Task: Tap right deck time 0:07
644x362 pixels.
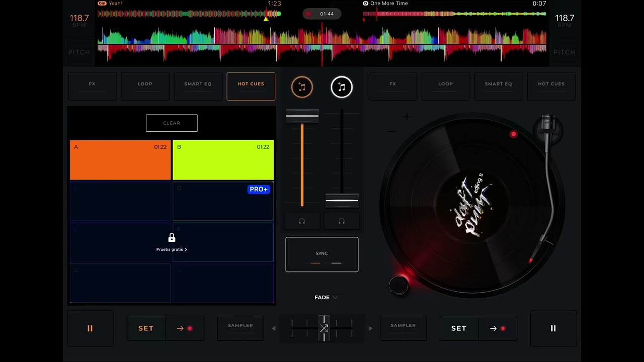Action: [539, 4]
